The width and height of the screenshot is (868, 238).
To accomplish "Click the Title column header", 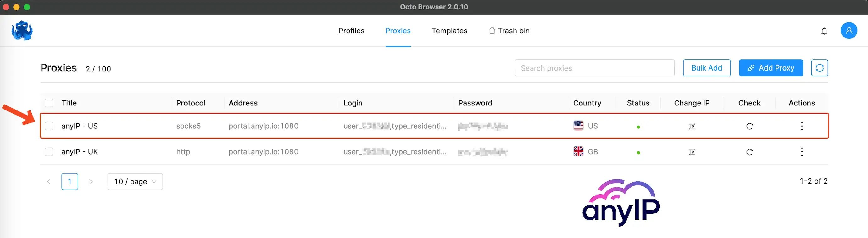I will [x=69, y=103].
